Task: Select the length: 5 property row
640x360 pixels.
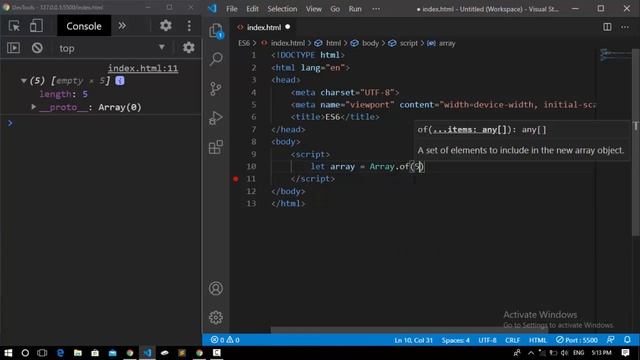Action: click(x=63, y=94)
